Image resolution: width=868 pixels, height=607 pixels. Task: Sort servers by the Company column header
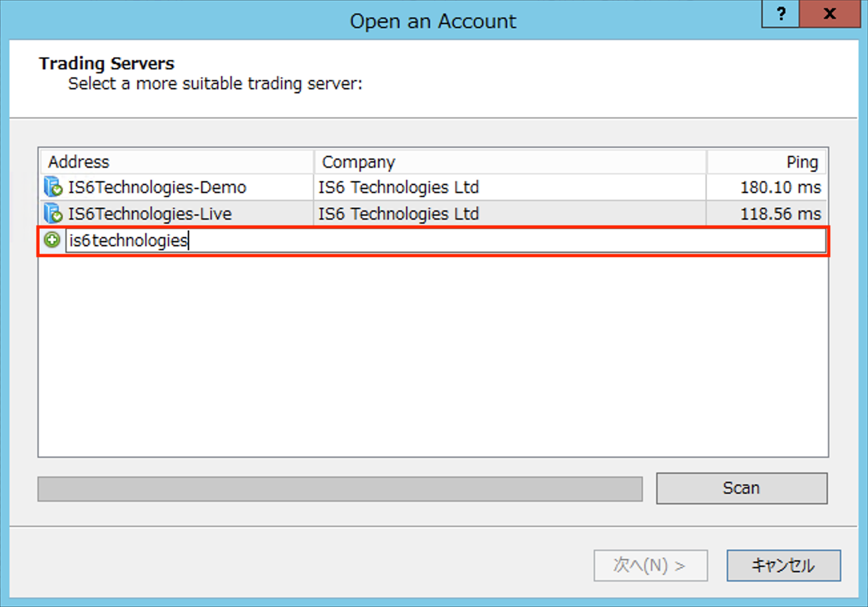pos(509,162)
